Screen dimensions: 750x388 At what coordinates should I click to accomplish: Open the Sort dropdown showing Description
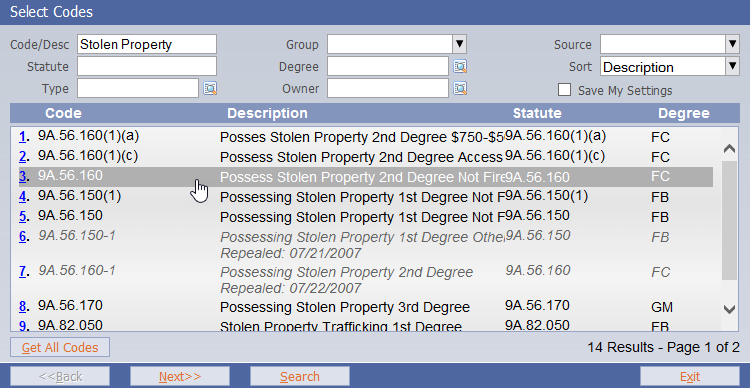click(x=733, y=67)
